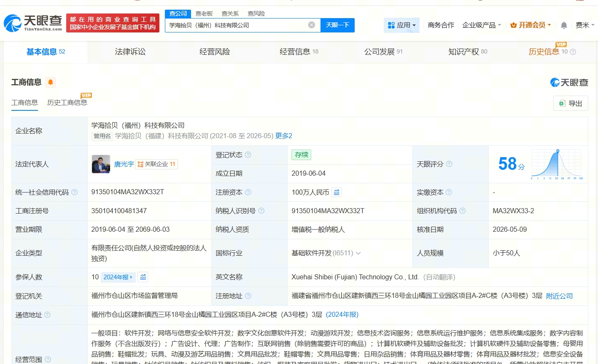Show help for 组织机构代码
The width and height of the screenshot is (598, 364).
462,211
